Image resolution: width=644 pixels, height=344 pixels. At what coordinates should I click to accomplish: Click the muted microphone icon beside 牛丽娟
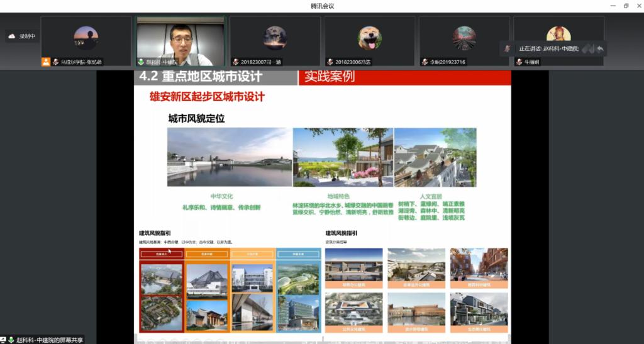tap(519, 62)
